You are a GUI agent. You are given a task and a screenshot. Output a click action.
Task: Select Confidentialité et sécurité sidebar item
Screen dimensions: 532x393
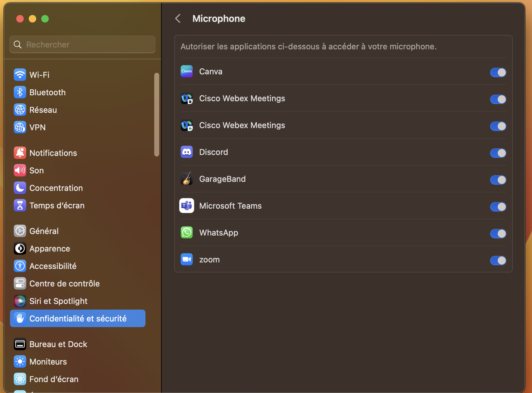coord(78,319)
